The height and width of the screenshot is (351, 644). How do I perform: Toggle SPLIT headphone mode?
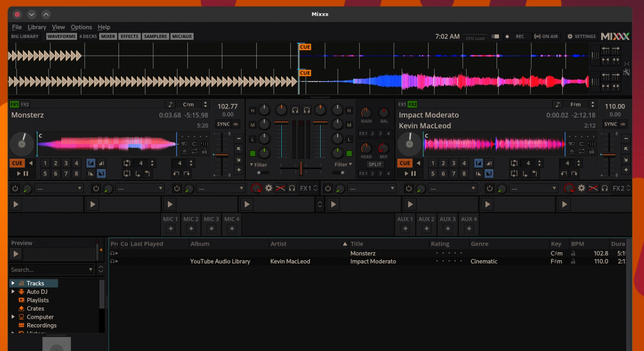tap(375, 164)
